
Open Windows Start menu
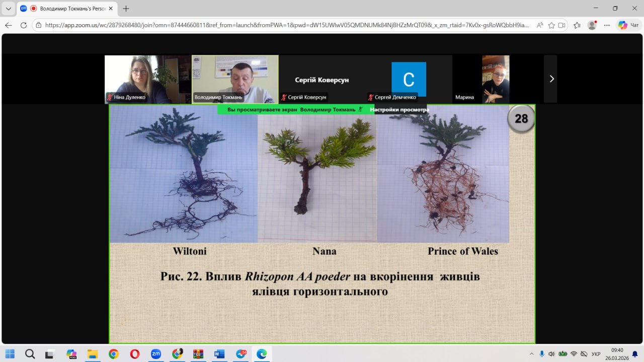click(10, 354)
